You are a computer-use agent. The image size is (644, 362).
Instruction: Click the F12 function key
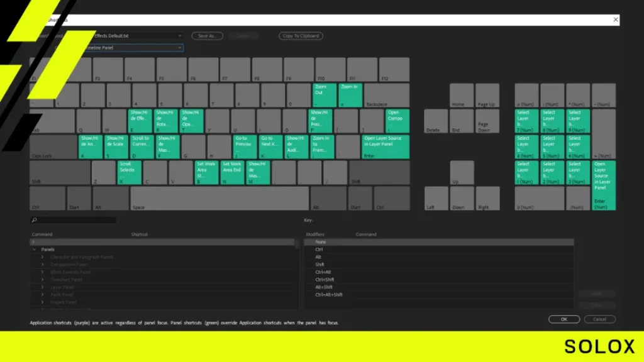tap(394, 69)
